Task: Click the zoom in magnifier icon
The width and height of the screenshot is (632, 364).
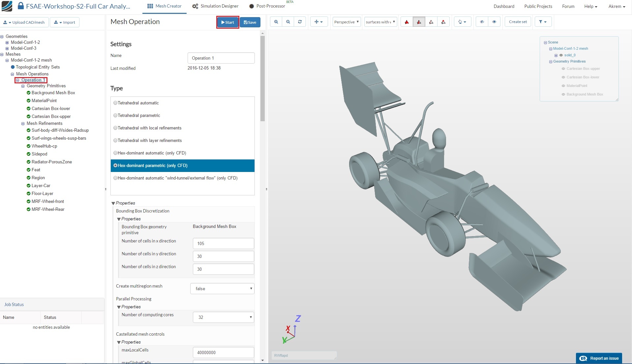Action: (x=276, y=22)
